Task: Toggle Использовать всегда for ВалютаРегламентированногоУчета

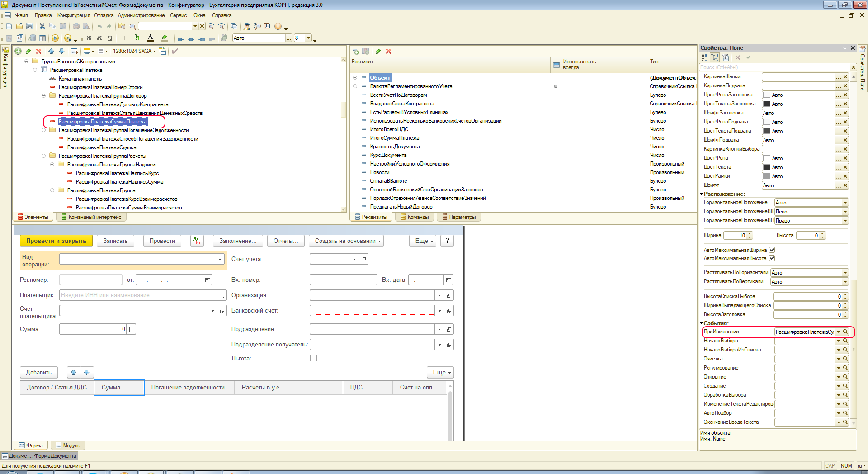Action: click(x=556, y=86)
